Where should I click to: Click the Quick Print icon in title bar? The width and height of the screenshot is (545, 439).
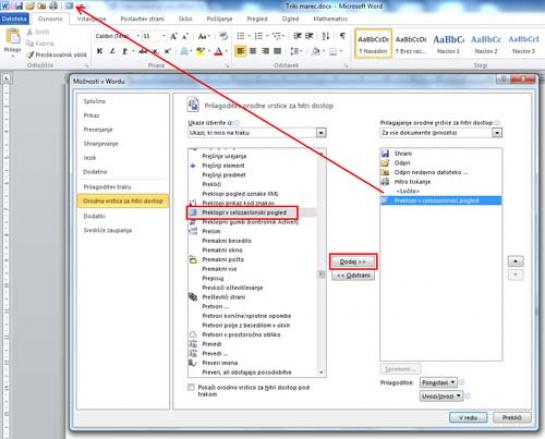[54, 6]
